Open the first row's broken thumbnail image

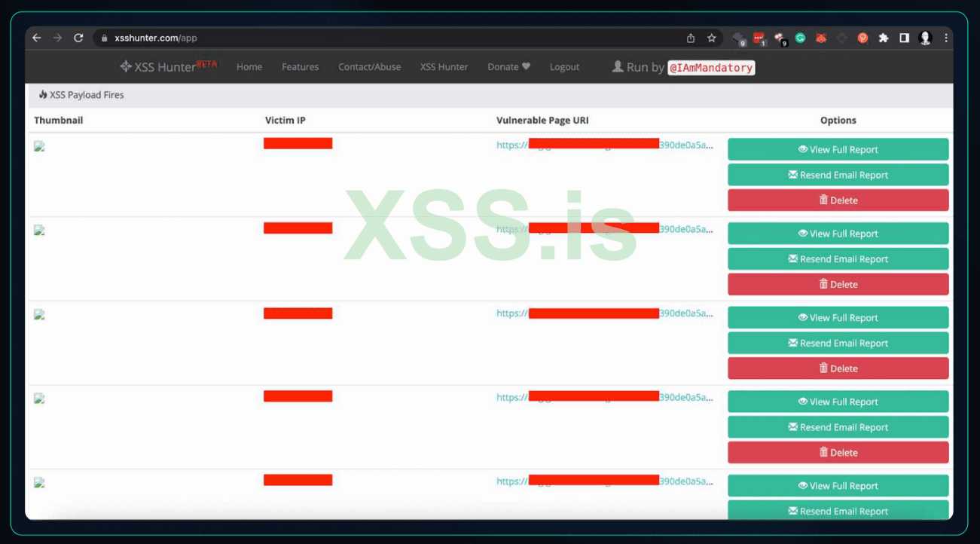pos(39,146)
